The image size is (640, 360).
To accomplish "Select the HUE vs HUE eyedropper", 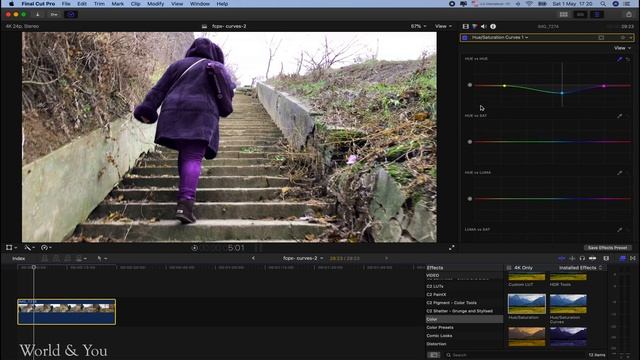I will click(x=620, y=59).
